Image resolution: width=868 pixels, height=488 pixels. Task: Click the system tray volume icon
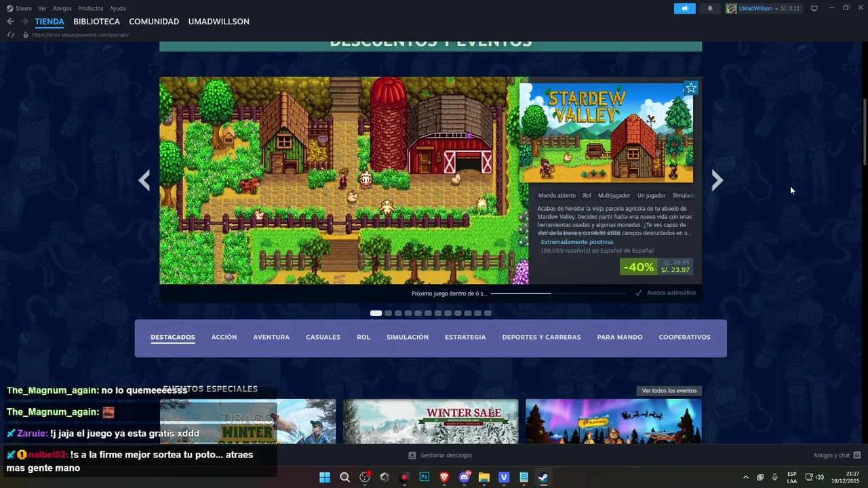tap(821, 477)
